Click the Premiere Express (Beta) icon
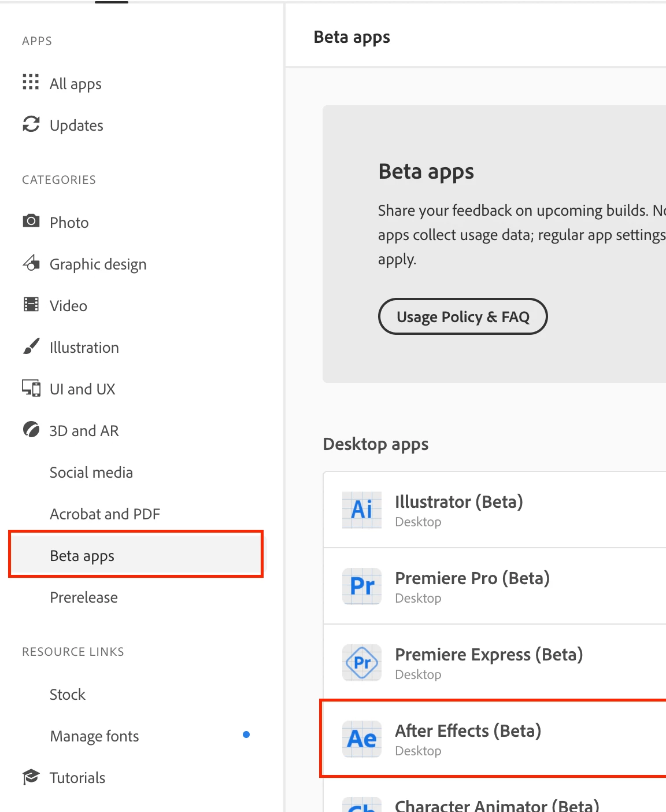 tap(362, 662)
